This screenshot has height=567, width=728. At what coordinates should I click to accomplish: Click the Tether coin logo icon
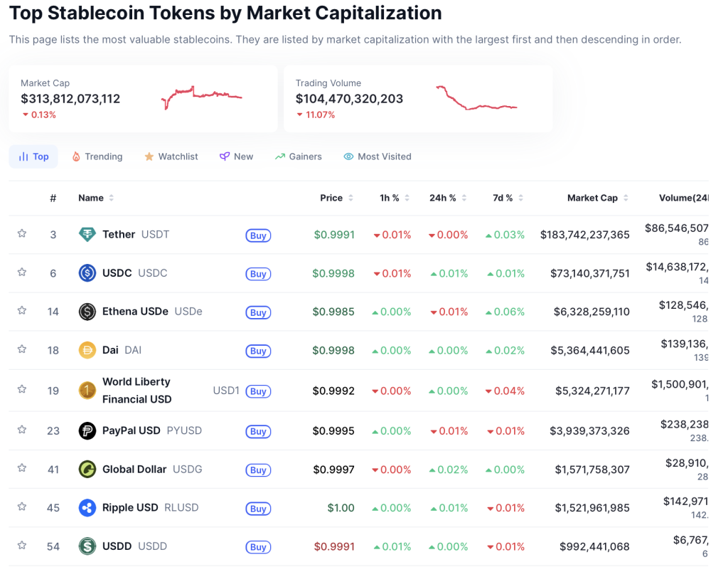click(x=87, y=234)
